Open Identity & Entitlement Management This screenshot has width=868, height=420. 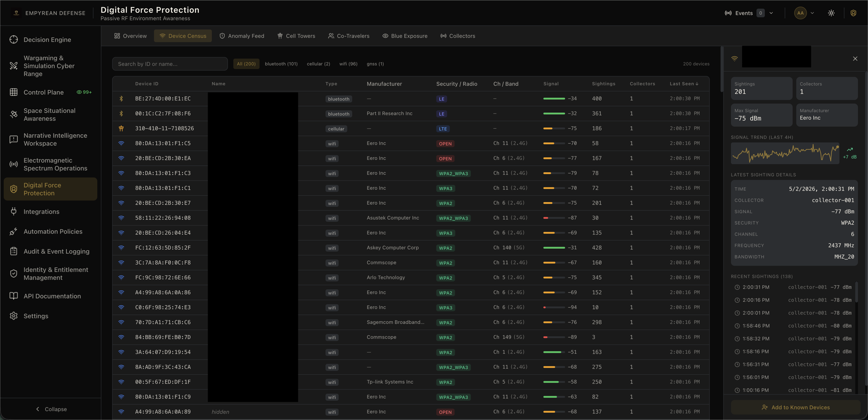point(50,273)
